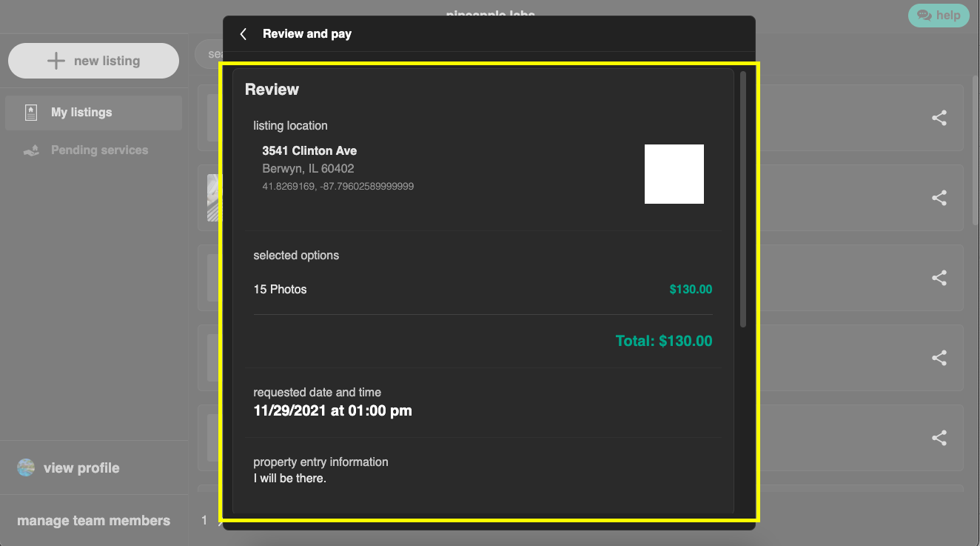Viewport: 980px width, 546px height.
Task: Select the second listing's photo thumbnail
Action: tap(214, 198)
